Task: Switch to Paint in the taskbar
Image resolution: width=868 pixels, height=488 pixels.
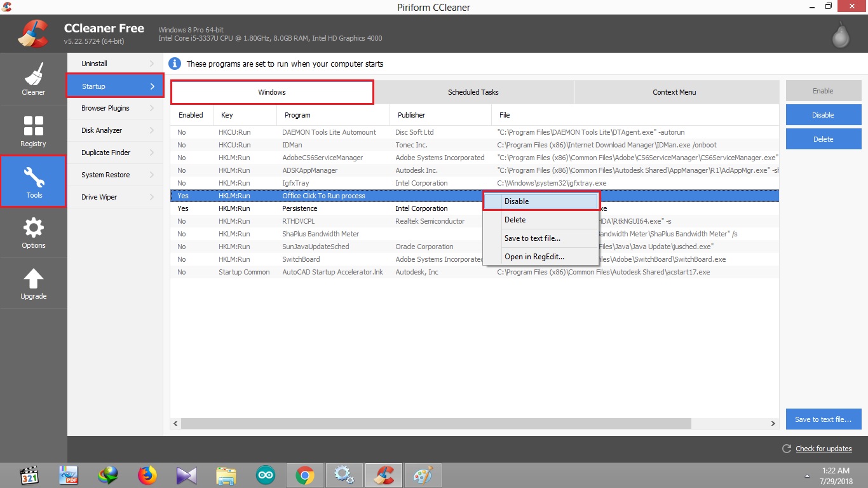Action: pyautogui.click(x=423, y=475)
